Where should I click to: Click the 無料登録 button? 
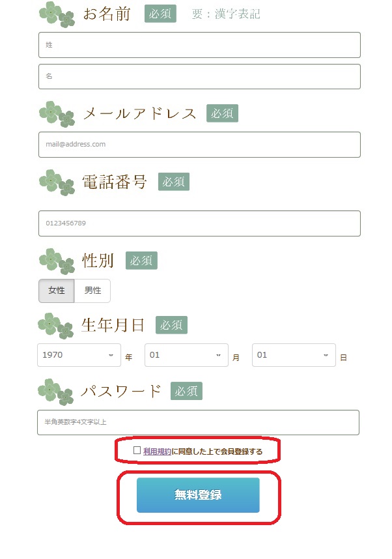click(x=198, y=495)
